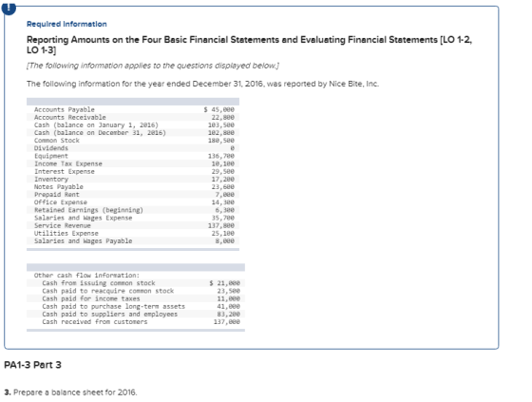Click the '$ 45,000' Accounts Payable amount
The height and width of the screenshot is (402, 532).
tap(219, 109)
